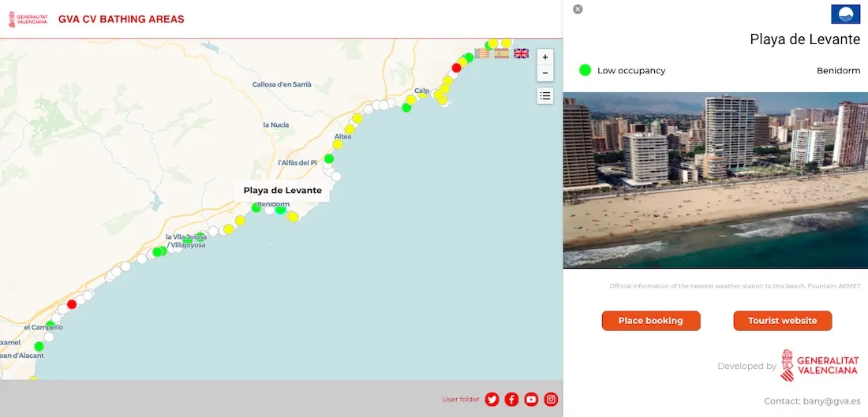Screen dimensions: 868x417
Task: Click the Playa de Levante beach photo
Action: (715, 181)
